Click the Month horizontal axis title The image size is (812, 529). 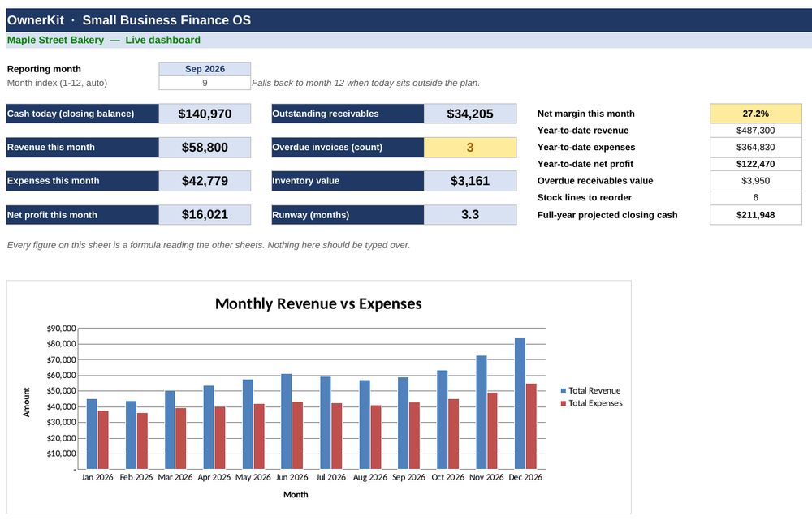point(296,495)
